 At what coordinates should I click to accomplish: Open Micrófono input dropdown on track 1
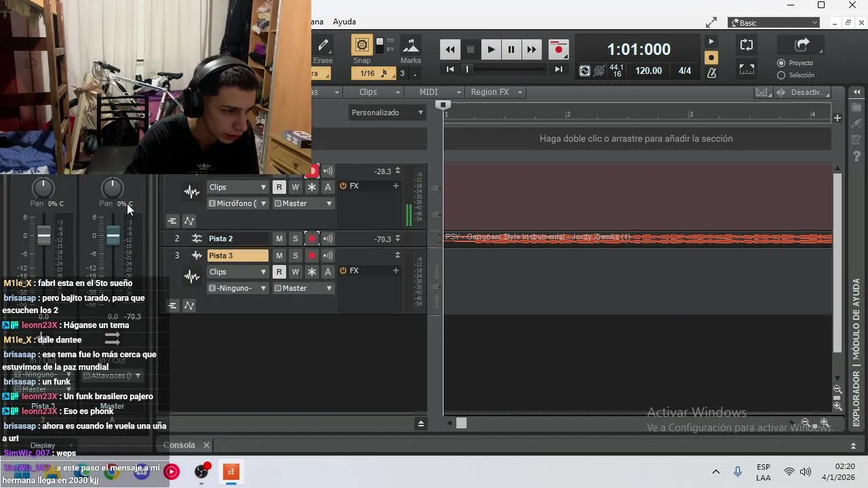point(237,203)
